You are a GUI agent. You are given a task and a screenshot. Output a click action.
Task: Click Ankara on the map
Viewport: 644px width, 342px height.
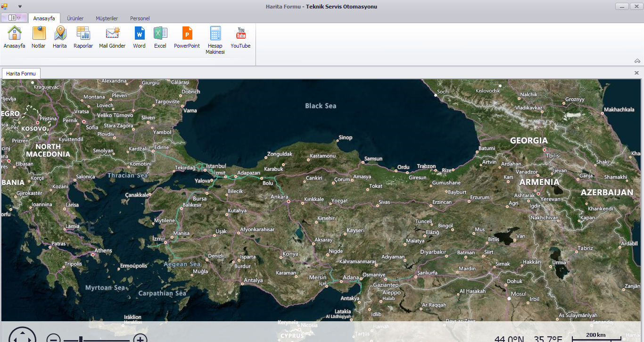[x=289, y=201]
